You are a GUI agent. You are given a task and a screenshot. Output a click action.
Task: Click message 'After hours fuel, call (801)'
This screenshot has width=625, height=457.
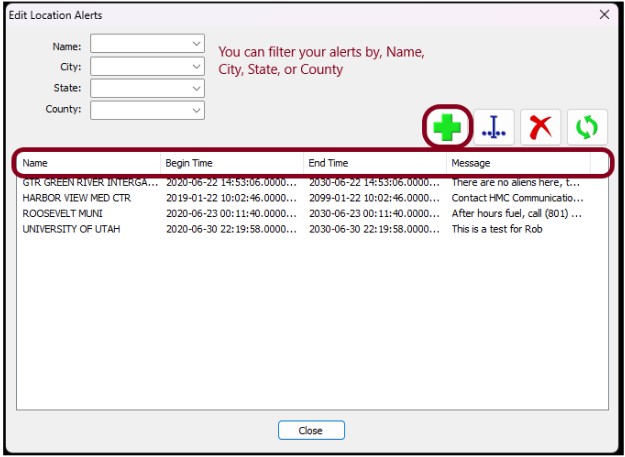point(516,214)
